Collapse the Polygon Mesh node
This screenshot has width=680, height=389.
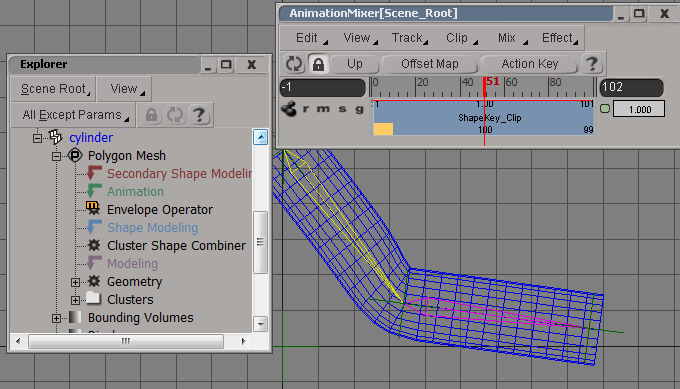point(56,156)
